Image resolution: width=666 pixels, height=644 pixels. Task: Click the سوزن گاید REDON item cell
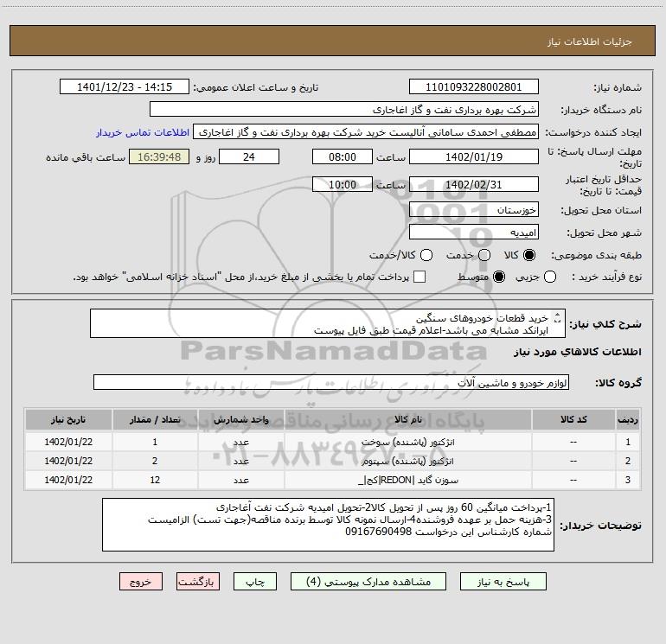click(407, 480)
